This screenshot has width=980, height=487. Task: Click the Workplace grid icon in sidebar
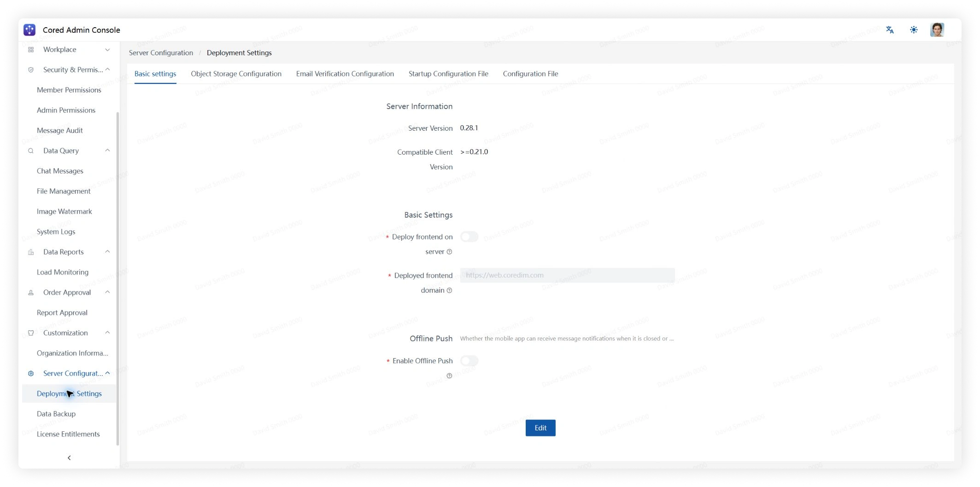pyautogui.click(x=31, y=50)
